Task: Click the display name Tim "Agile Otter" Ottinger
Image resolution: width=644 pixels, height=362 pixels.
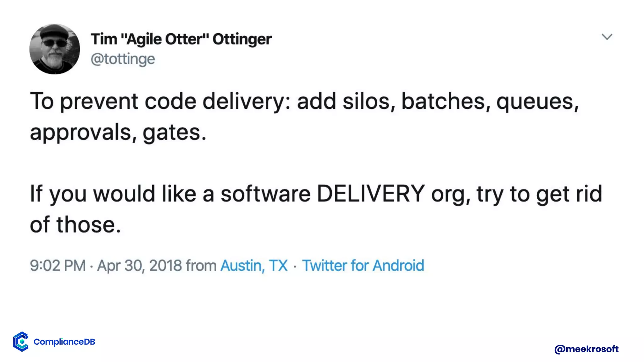Action: tap(181, 39)
